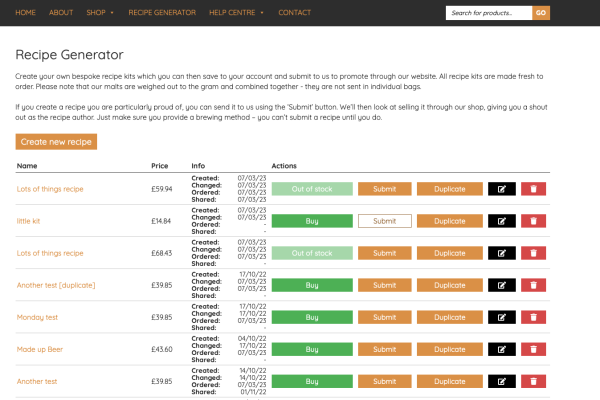Delete the 'Monday test' recipe via trash icon

533,317
